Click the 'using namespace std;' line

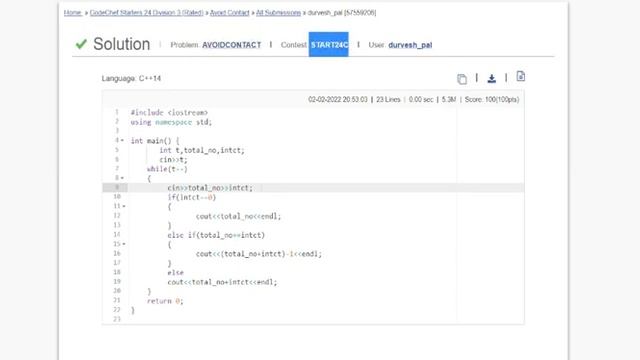point(171,122)
